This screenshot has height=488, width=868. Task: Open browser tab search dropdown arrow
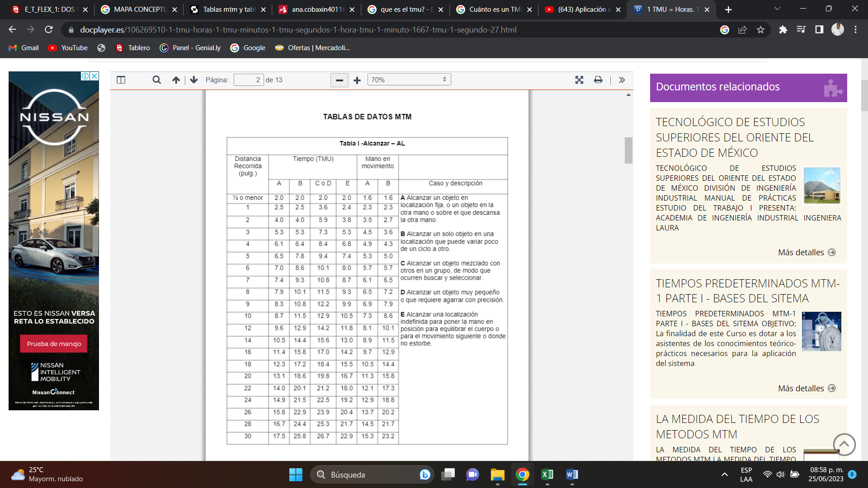click(777, 9)
